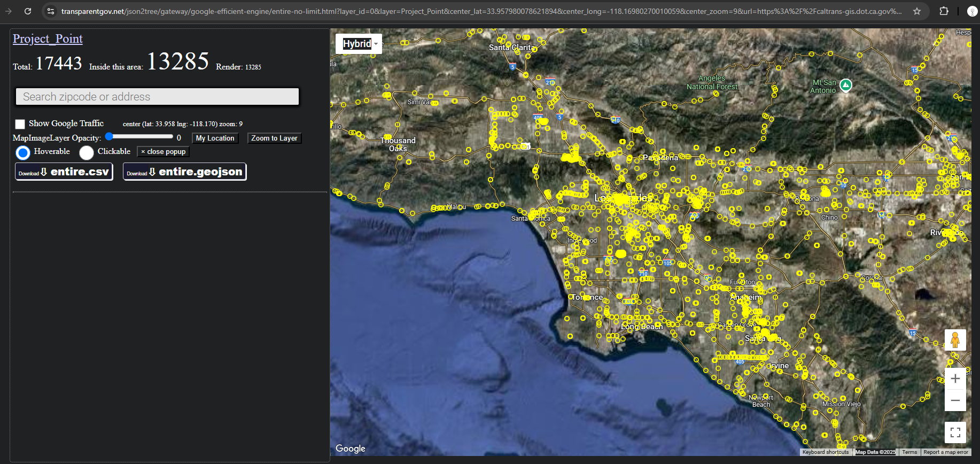This screenshot has height=464, width=980.
Task: Click the My Location button
Action: (x=215, y=138)
